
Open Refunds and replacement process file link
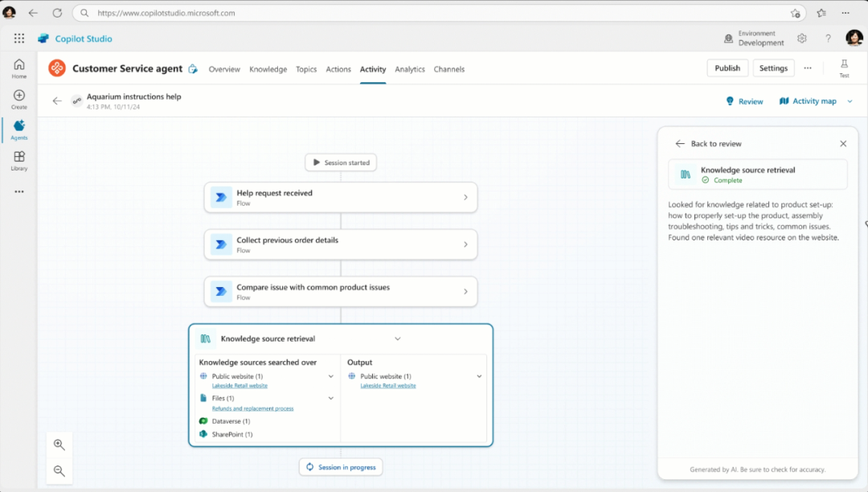click(252, 408)
